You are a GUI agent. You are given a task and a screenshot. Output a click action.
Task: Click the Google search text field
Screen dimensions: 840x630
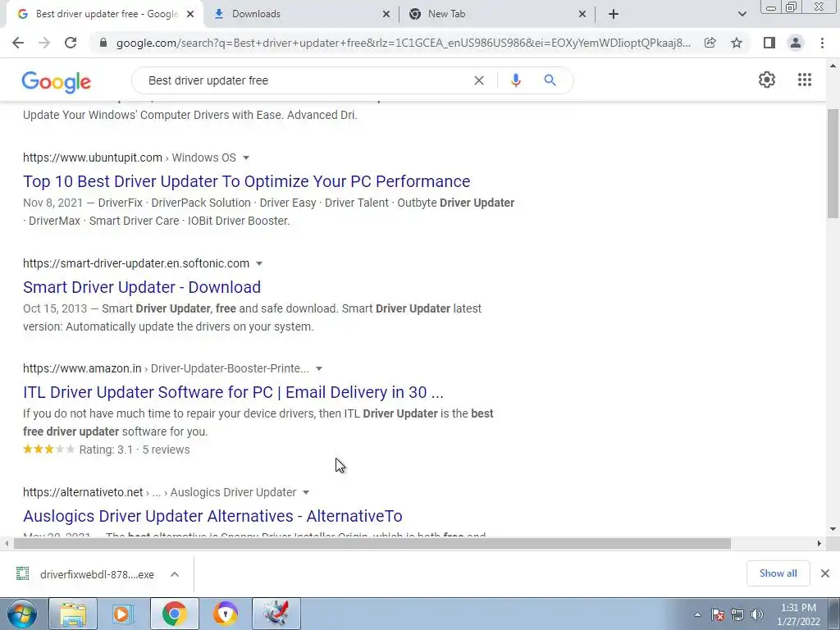click(x=305, y=80)
